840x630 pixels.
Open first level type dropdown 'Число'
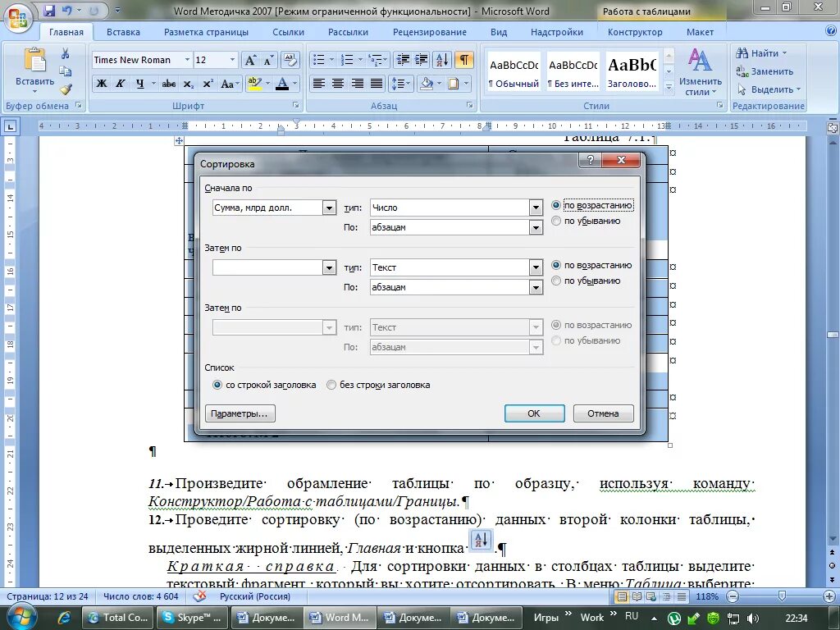[536, 208]
